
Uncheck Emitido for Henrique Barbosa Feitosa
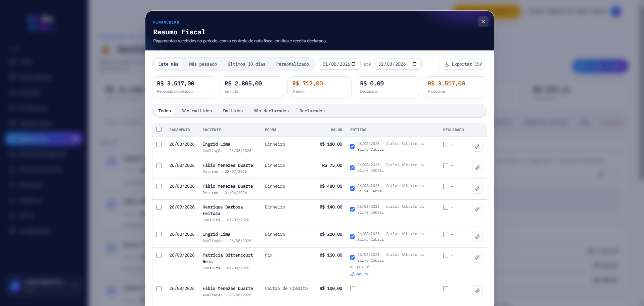pos(352,209)
